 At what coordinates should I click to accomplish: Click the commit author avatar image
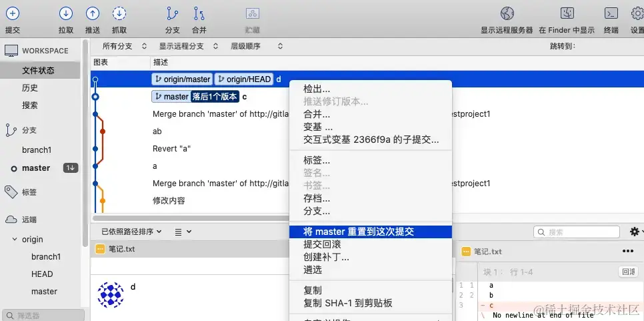click(x=111, y=295)
